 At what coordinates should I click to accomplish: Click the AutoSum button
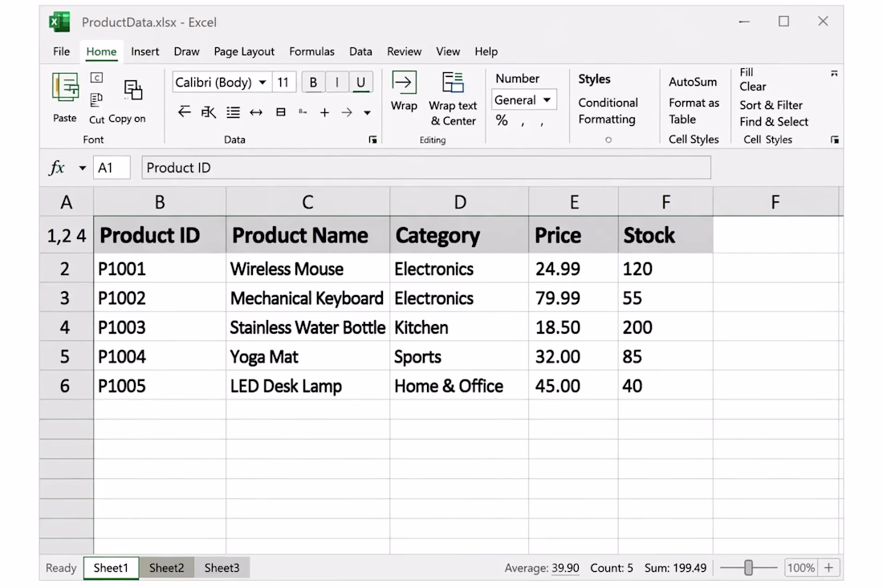[693, 82]
